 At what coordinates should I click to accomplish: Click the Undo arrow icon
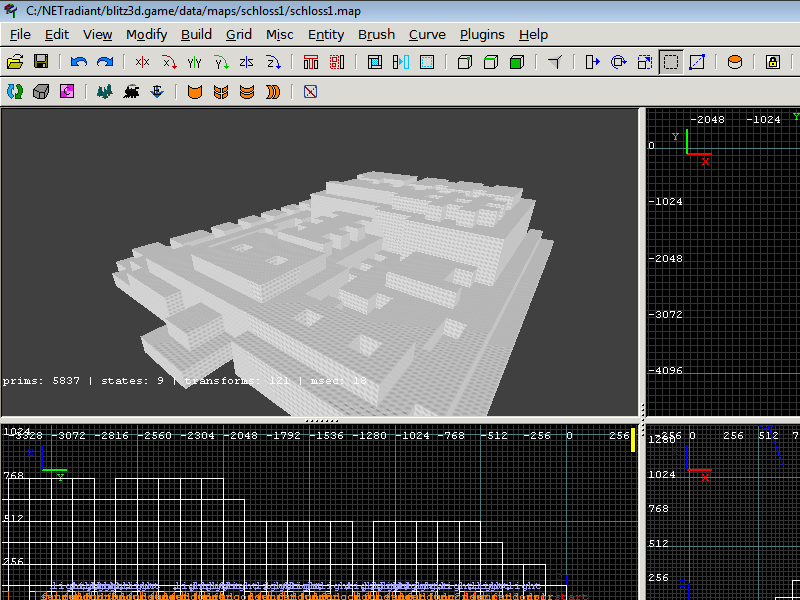pyautogui.click(x=79, y=62)
